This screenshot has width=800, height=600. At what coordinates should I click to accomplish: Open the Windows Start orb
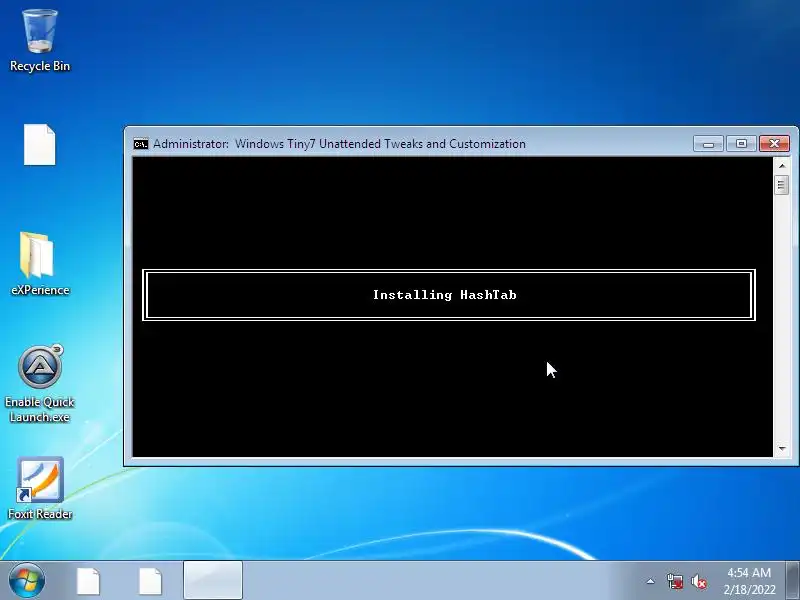point(27,581)
